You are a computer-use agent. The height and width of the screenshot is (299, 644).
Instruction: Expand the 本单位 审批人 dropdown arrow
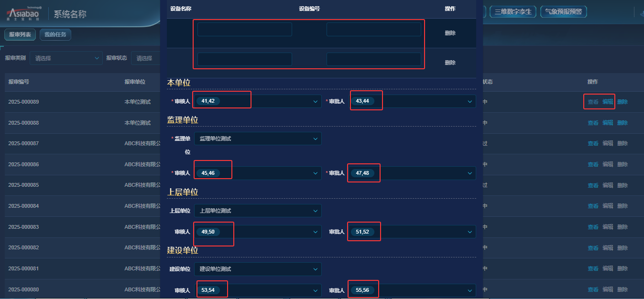click(469, 101)
